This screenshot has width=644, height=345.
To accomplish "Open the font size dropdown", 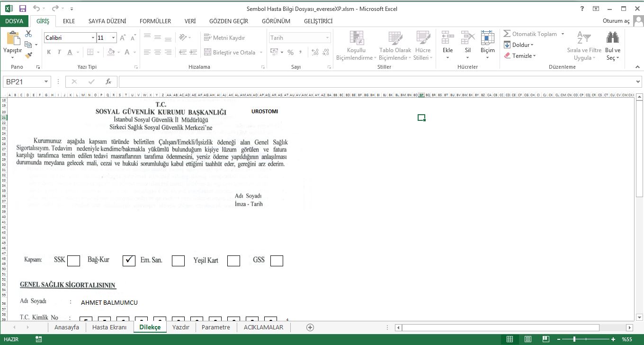I will 113,37.
